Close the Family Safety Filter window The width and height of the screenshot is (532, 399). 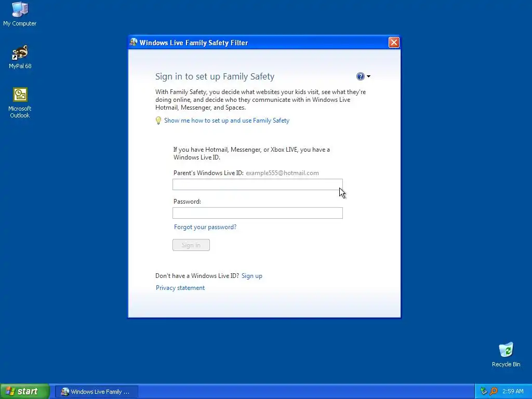[x=394, y=43]
